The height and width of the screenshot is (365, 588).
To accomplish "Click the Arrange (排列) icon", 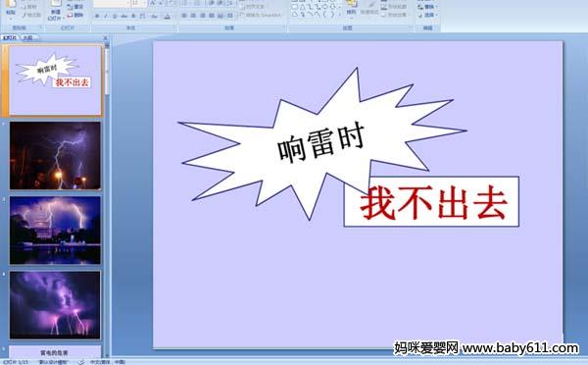I will (352, 8).
